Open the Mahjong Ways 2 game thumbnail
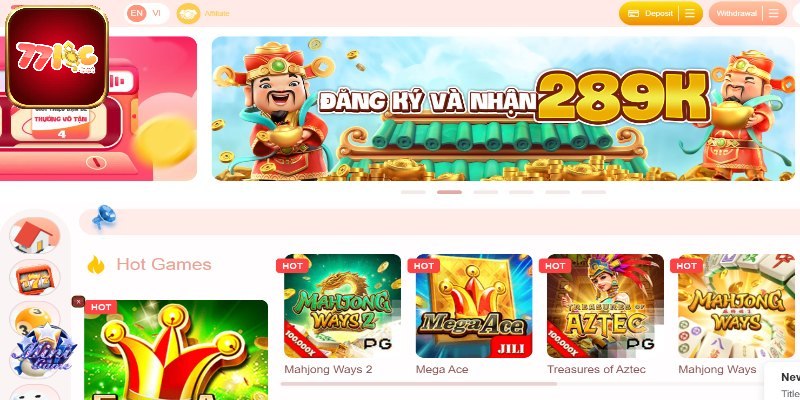The height and width of the screenshot is (400, 800). click(x=342, y=306)
